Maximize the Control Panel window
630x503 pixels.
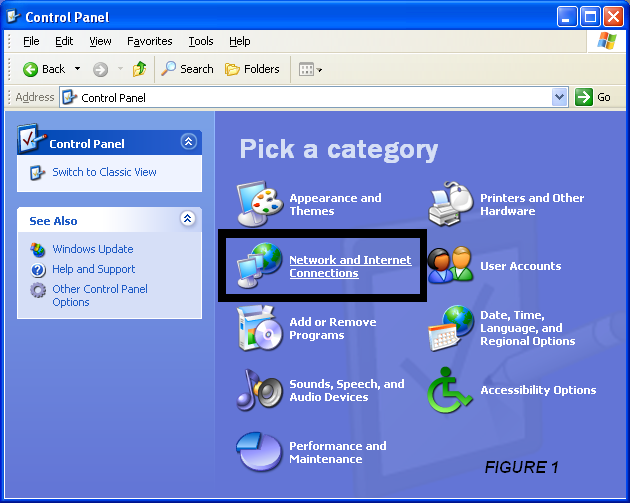(590, 17)
